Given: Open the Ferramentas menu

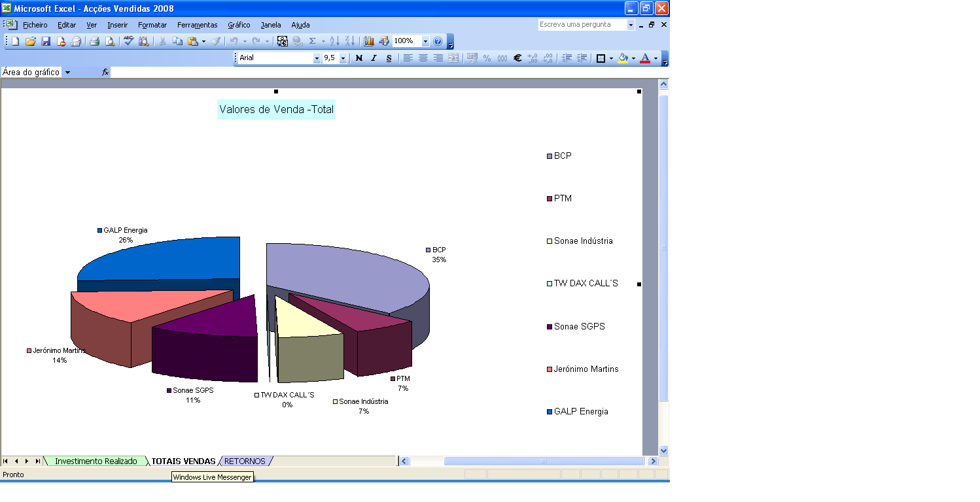Looking at the screenshot, I should (197, 25).
